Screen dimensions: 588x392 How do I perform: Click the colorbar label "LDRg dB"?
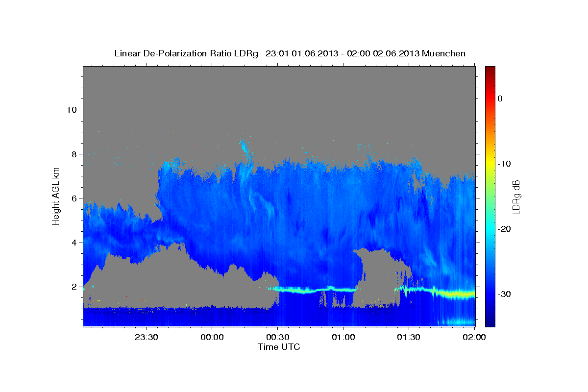click(x=515, y=197)
